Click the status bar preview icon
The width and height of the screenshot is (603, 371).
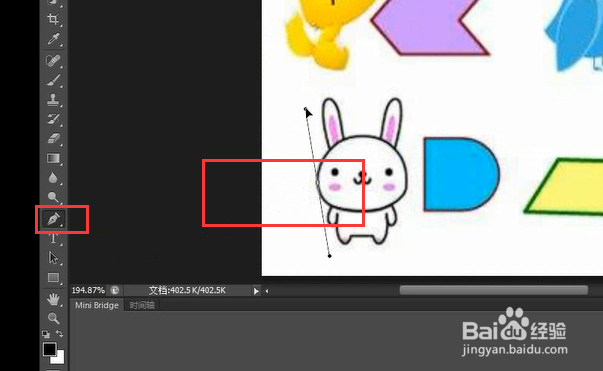click(115, 290)
